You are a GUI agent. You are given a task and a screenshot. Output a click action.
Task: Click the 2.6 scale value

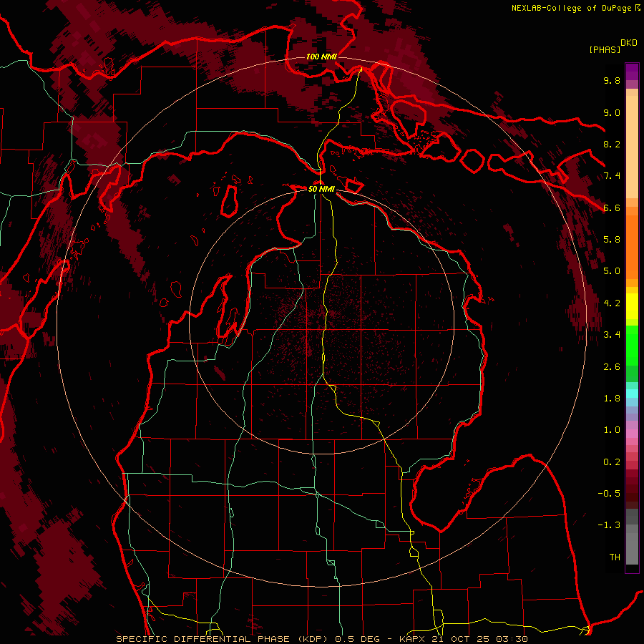pos(612,367)
